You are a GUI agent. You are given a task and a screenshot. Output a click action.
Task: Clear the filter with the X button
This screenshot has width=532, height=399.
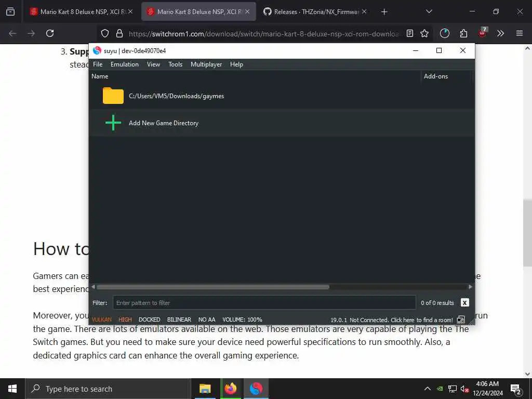tap(464, 303)
